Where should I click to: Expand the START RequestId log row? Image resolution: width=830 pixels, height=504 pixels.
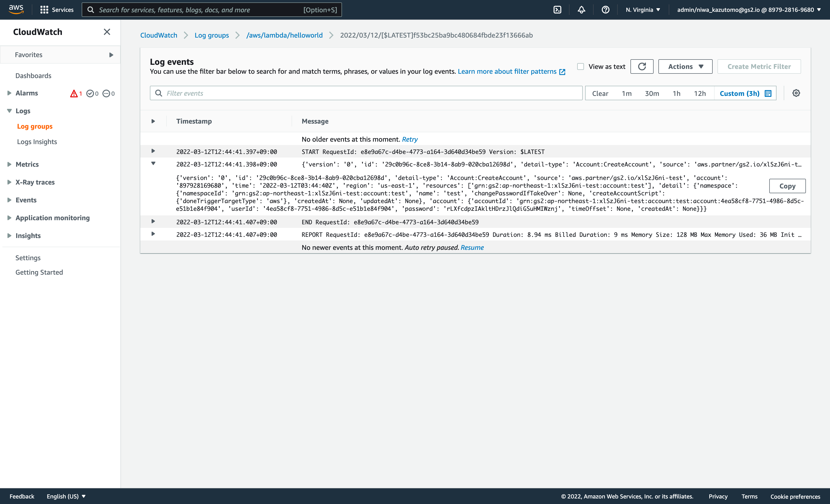(x=153, y=151)
